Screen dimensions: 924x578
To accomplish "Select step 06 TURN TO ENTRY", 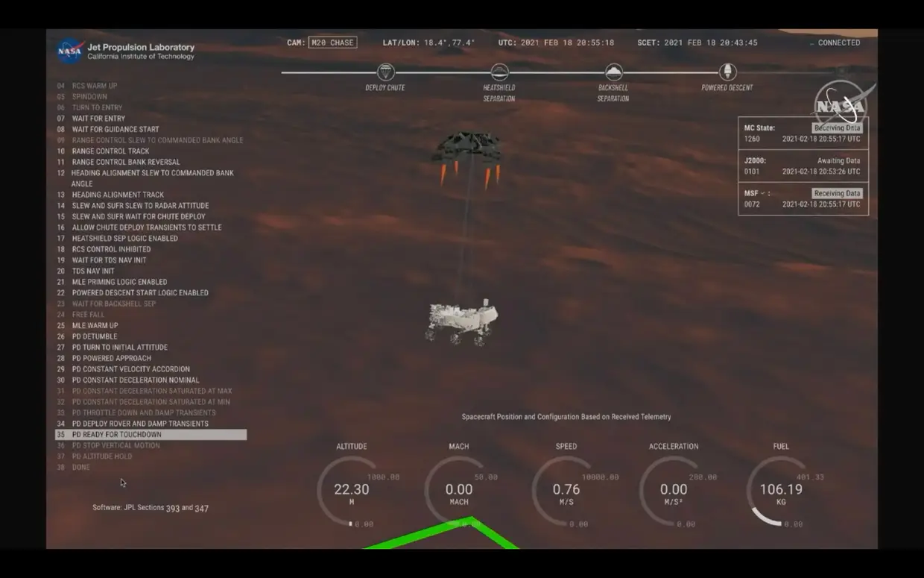I will [x=89, y=107].
